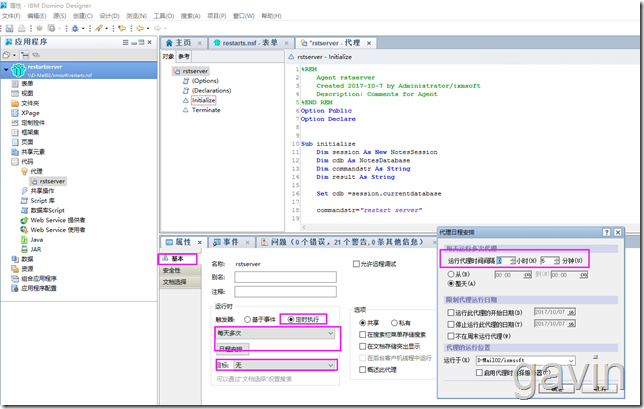Open the 目标 dropdown showing 无

click(x=284, y=365)
